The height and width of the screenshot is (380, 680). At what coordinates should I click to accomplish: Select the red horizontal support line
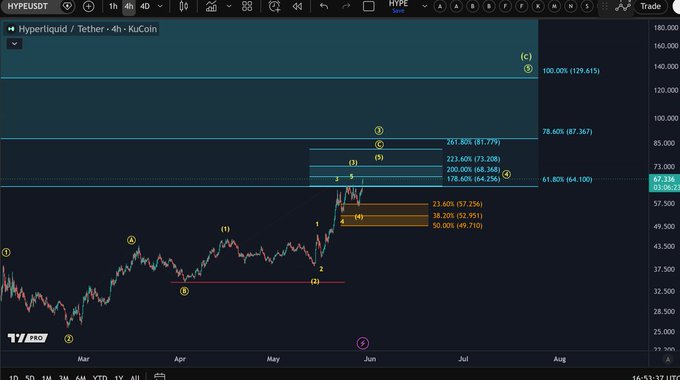[x=258, y=282]
